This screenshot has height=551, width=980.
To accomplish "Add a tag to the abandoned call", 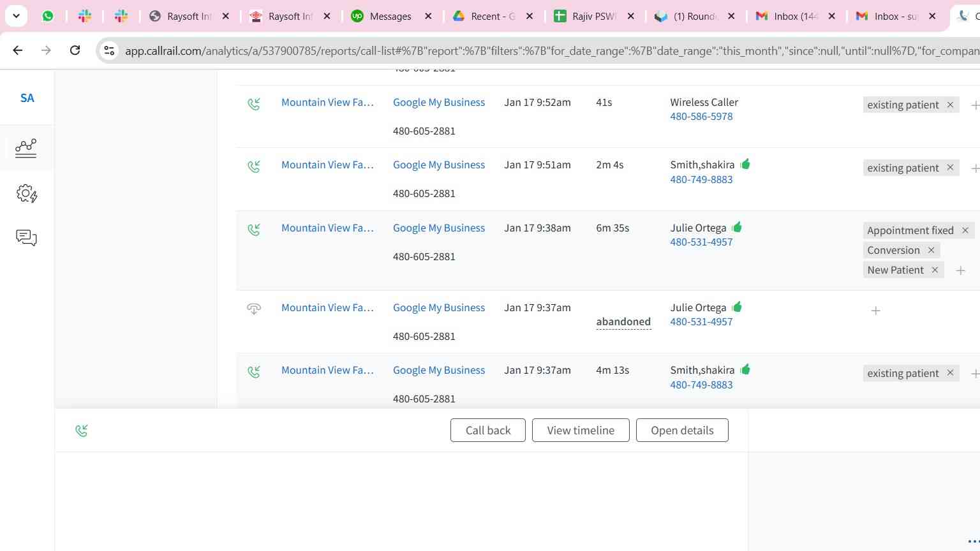I will pyautogui.click(x=875, y=311).
